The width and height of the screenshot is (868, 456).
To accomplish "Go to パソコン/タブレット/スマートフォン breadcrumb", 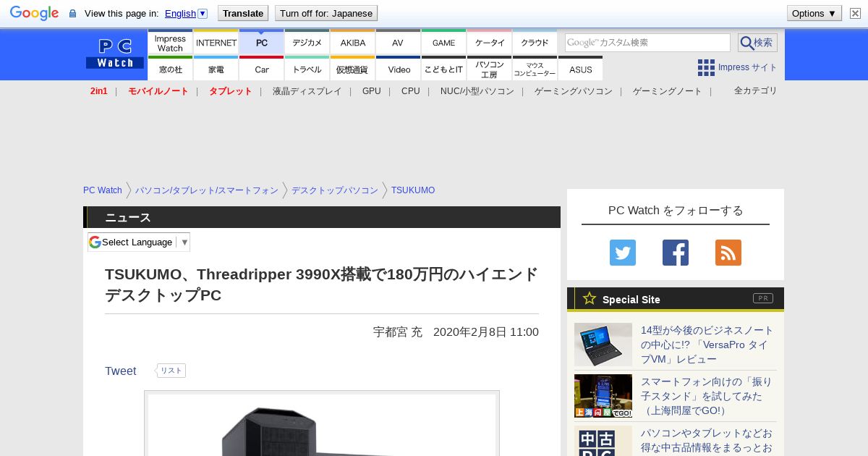I will pos(207,190).
